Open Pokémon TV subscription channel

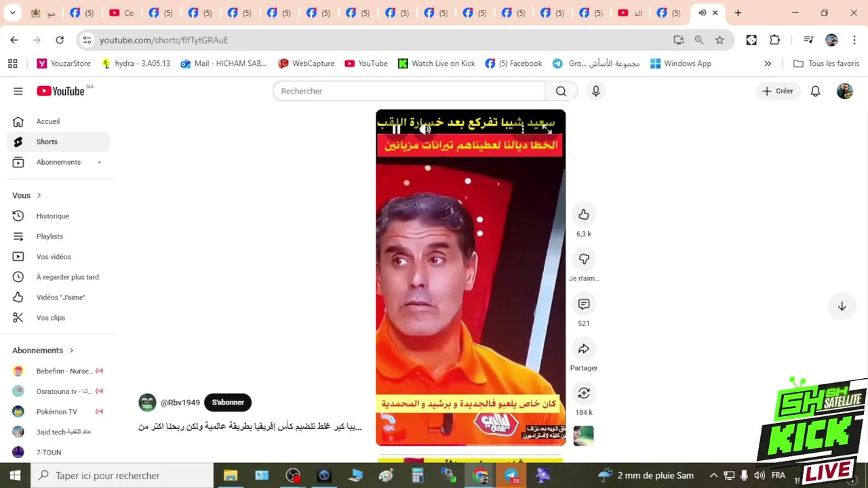[x=58, y=412]
